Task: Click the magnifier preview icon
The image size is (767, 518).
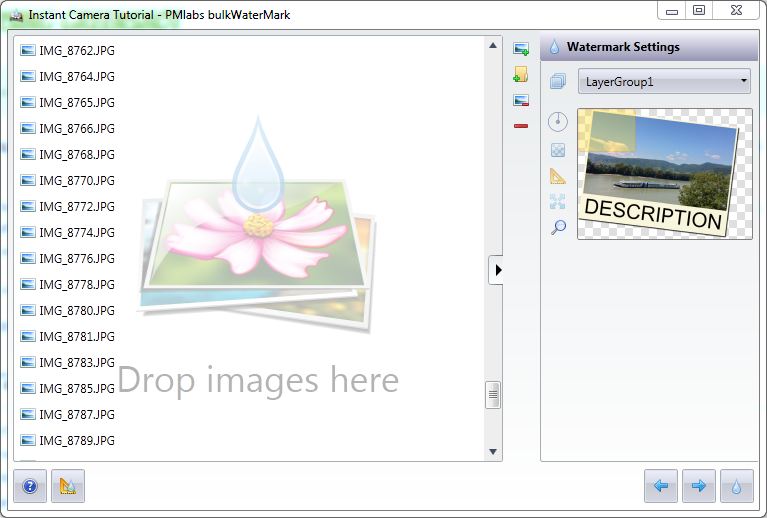Action: pyautogui.click(x=558, y=227)
